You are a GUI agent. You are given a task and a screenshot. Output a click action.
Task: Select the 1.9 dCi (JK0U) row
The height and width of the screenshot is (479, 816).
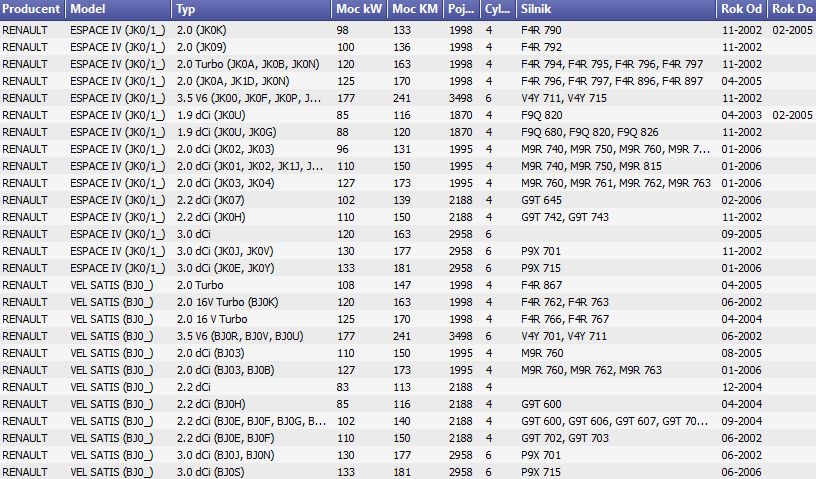[x=408, y=115]
